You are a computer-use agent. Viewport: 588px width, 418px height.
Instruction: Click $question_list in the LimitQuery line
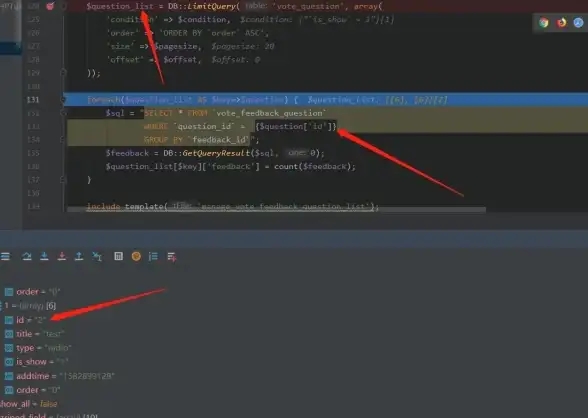[120, 6]
